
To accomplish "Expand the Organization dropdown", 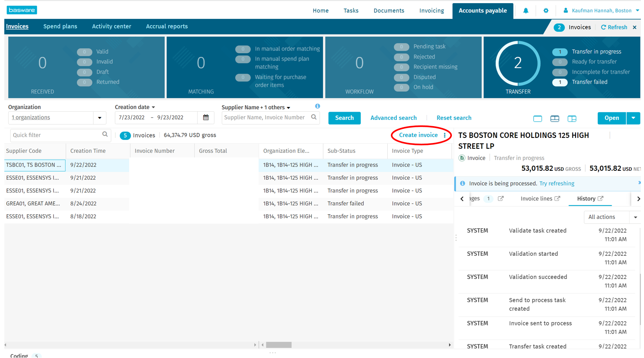I will 100,118.
